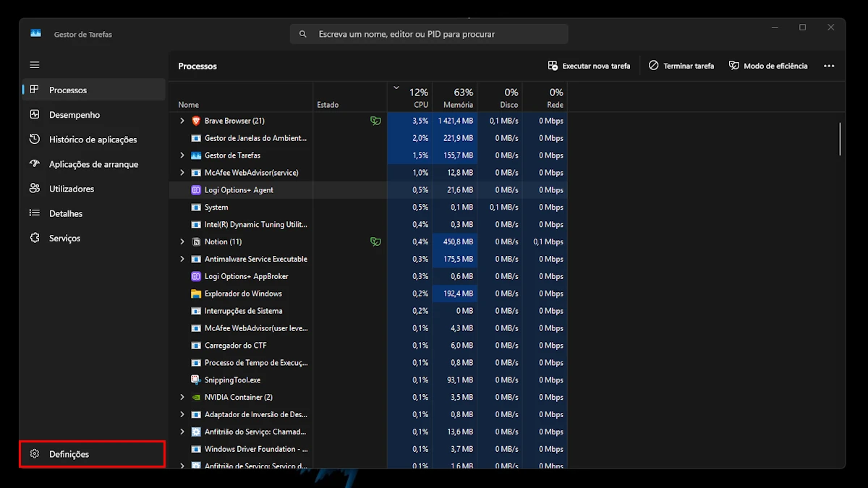Screen dimensions: 868x488
Task: Click the hamburger navigation menu icon
Action: 35,65
